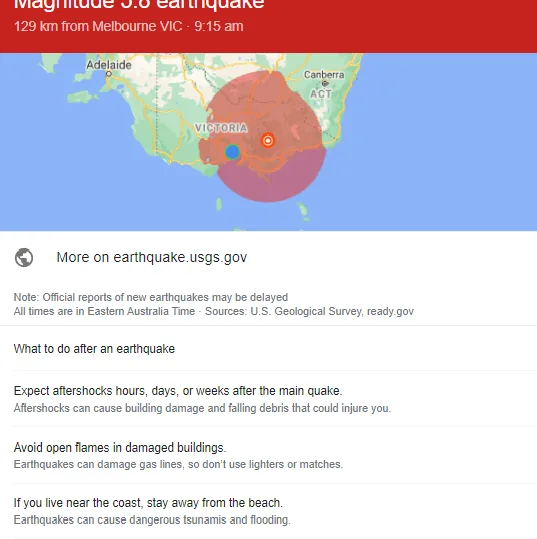Click the Canberra label text on map
This screenshot has width=537, height=539.
tap(324, 75)
